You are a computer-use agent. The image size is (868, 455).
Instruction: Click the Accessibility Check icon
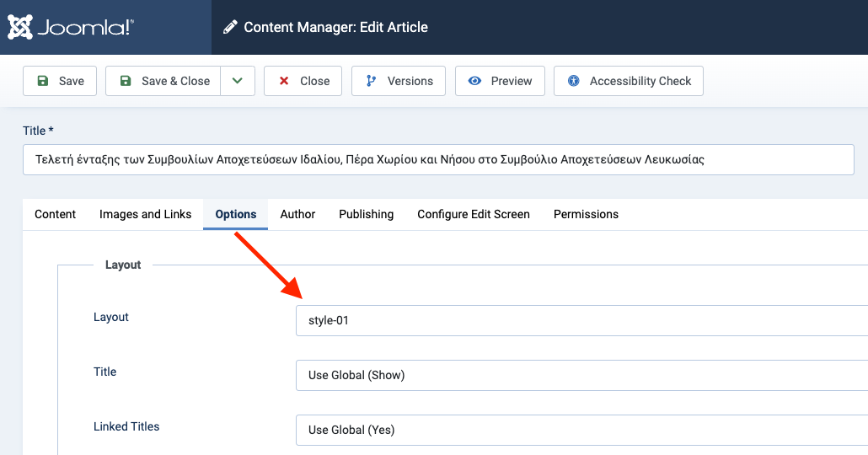(574, 81)
